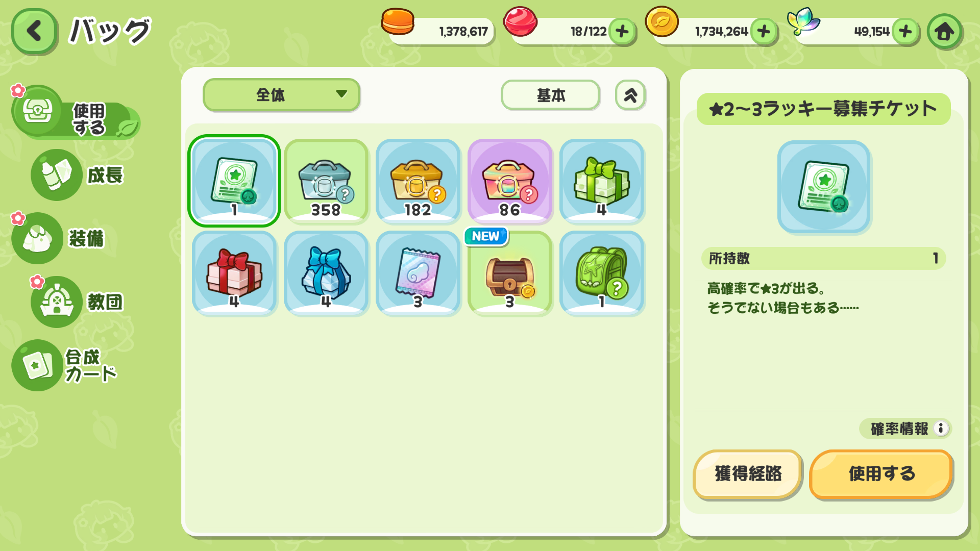The image size is (980, 551).
Task: Select the ★2~3 lucky ticket item
Action: pyautogui.click(x=234, y=181)
